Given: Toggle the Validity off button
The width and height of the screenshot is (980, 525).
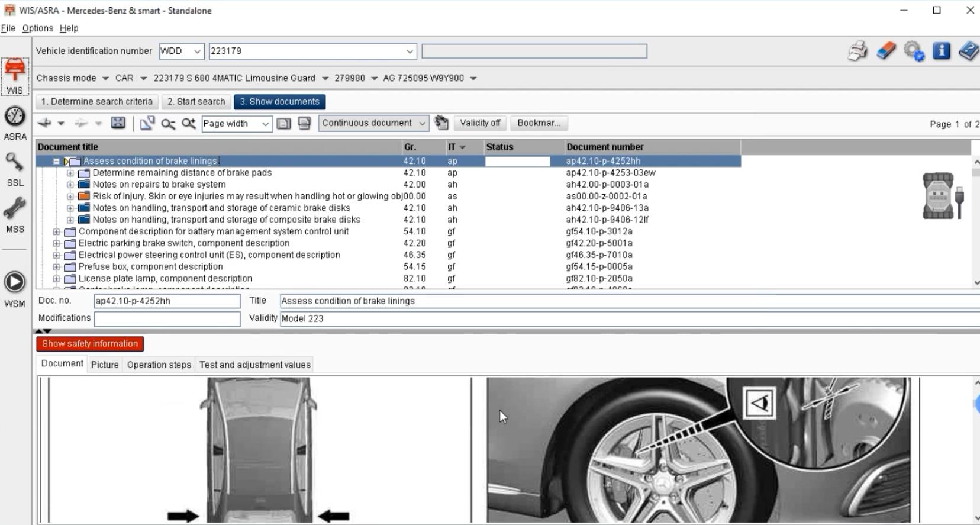Looking at the screenshot, I should (480, 123).
